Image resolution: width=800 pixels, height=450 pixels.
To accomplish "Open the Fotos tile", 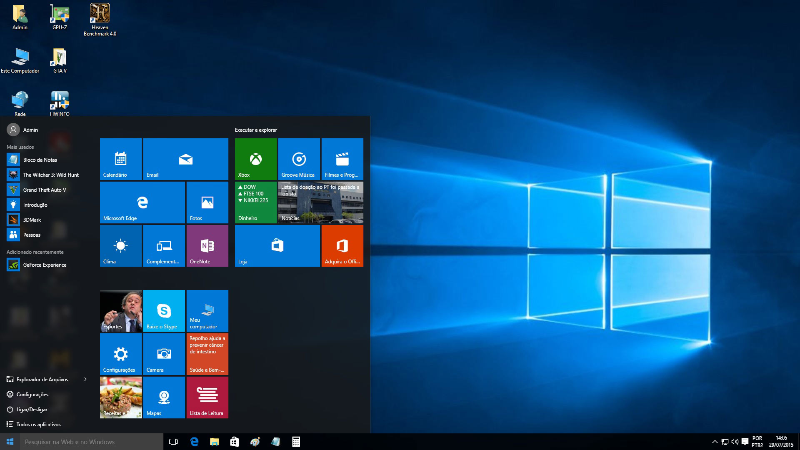I will point(207,203).
